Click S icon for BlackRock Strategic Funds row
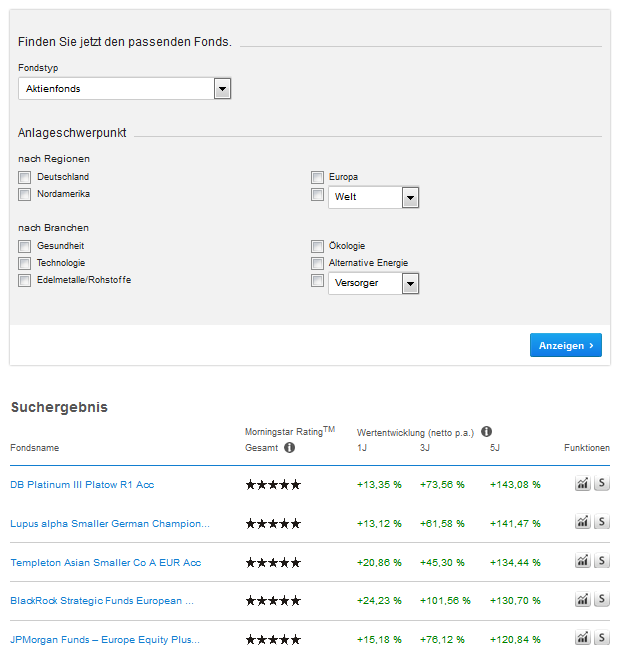This screenshot has width=619, height=654. coord(602,600)
